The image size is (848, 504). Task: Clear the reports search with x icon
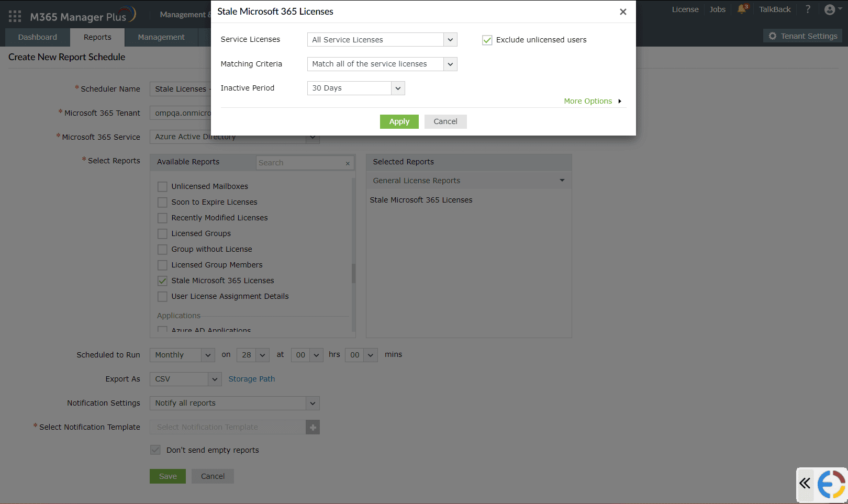[347, 163]
